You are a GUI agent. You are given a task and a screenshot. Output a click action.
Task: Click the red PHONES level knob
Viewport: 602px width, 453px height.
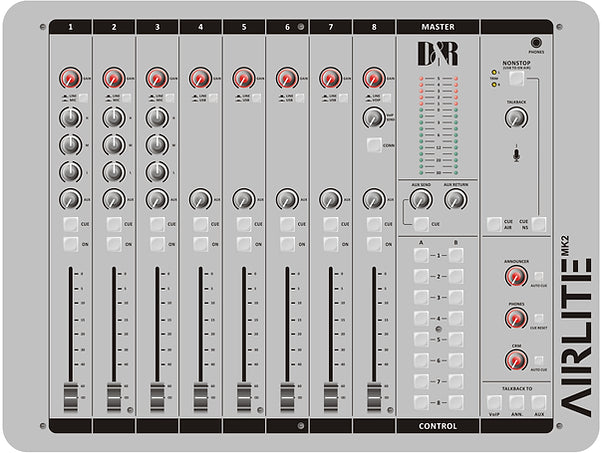click(x=515, y=319)
